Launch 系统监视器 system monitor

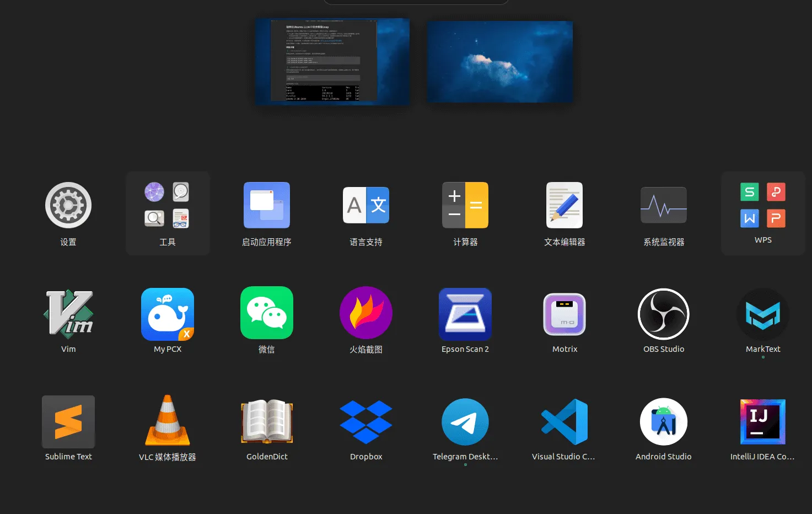[664, 205]
